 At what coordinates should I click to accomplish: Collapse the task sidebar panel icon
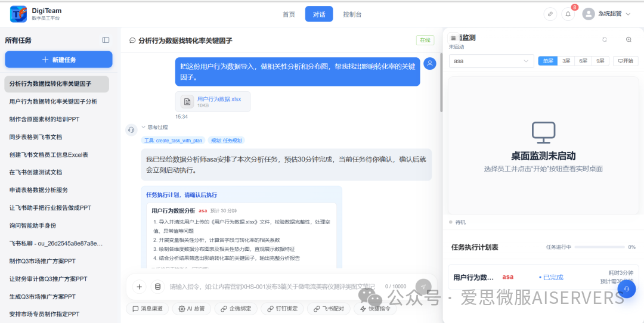tap(106, 40)
